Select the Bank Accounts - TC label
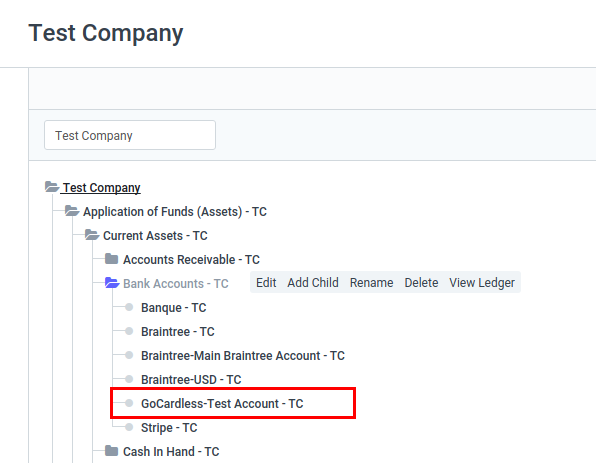The width and height of the screenshot is (596, 463). coord(176,284)
